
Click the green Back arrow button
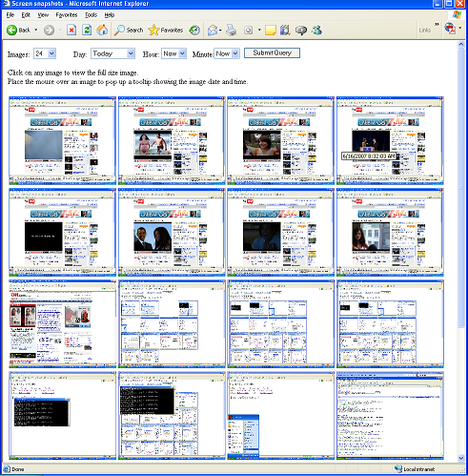pyautogui.click(x=12, y=31)
